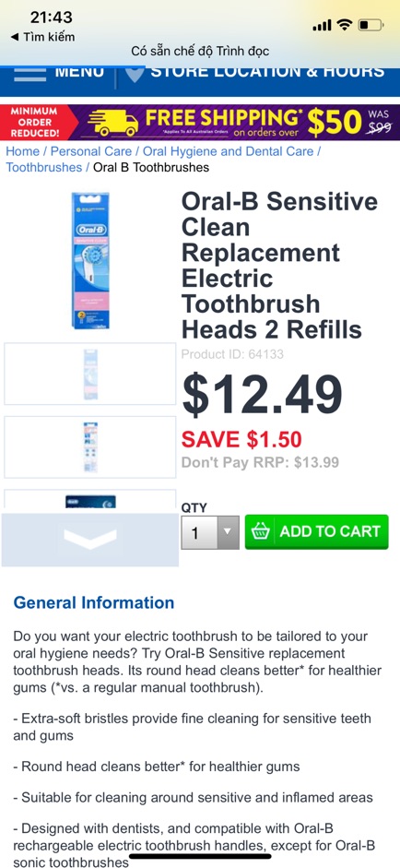Tap the delivery truck icon in banner
The image size is (400, 868).
click(x=112, y=123)
